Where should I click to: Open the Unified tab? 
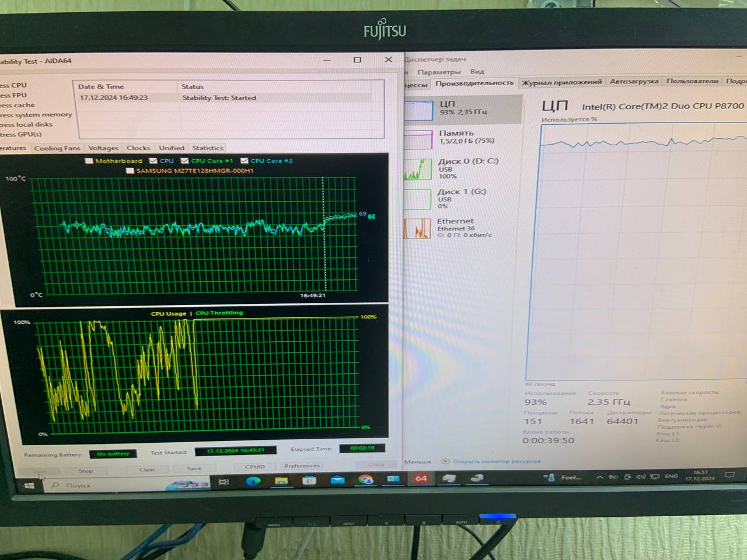click(172, 148)
